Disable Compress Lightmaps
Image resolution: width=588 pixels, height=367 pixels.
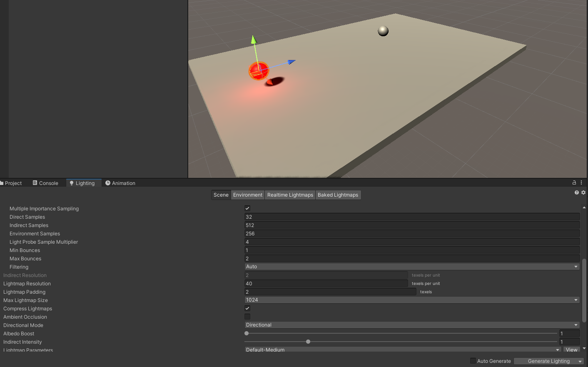247,308
